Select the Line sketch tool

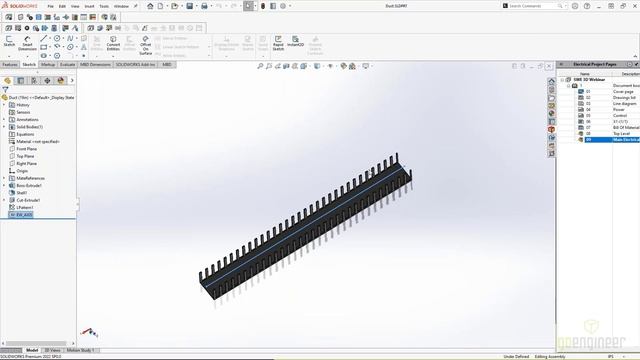(44, 38)
